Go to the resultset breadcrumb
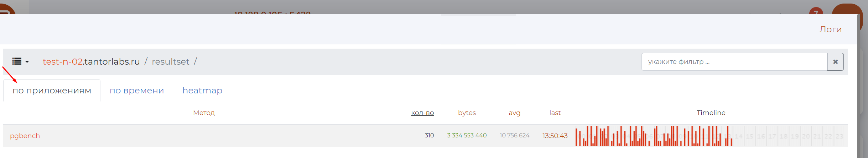Viewport: 868px width, 158px height. point(171,62)
